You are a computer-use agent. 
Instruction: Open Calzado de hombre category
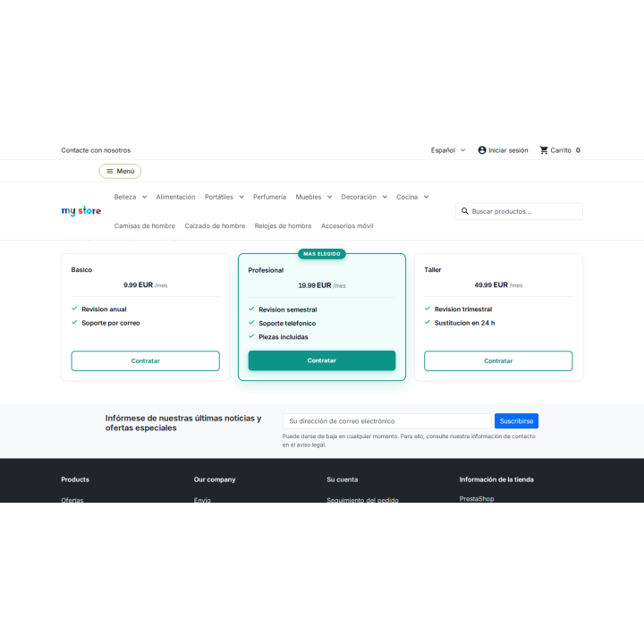pos(215,226)
